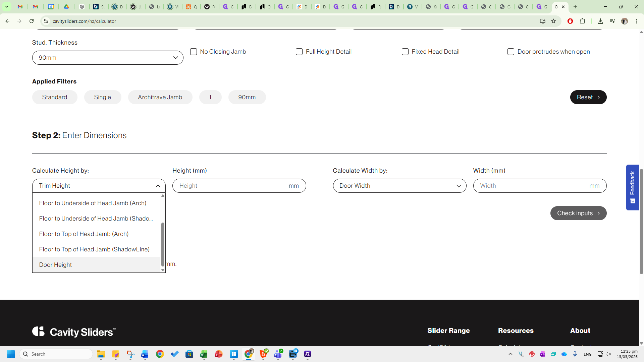Screen dimensions: 644x362
Task: Click site information icon in address bar
Action: [x=46, y=21]
